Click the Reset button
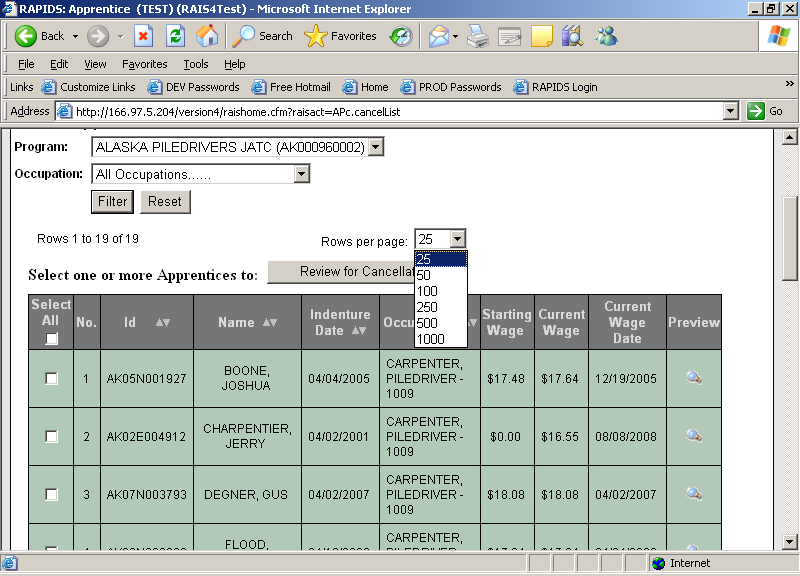 tap(165, 201)
